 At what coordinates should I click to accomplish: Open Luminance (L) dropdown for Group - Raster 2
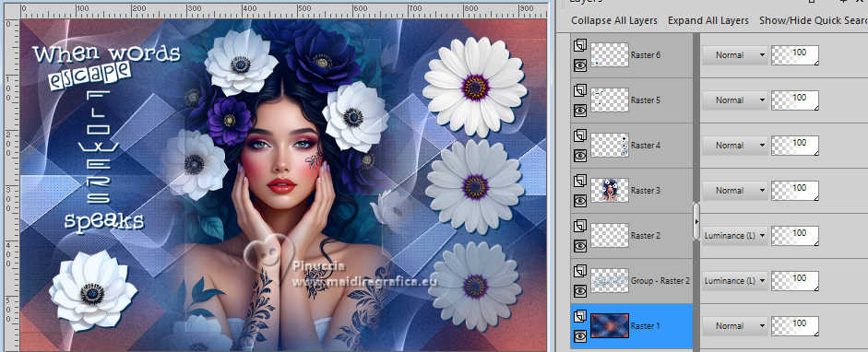(734, 281)
